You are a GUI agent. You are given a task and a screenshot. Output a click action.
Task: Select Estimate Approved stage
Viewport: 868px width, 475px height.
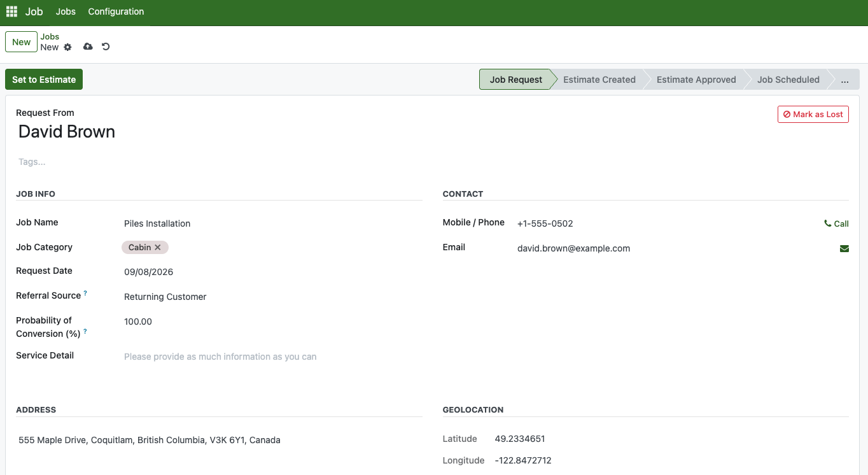point(696,80)
